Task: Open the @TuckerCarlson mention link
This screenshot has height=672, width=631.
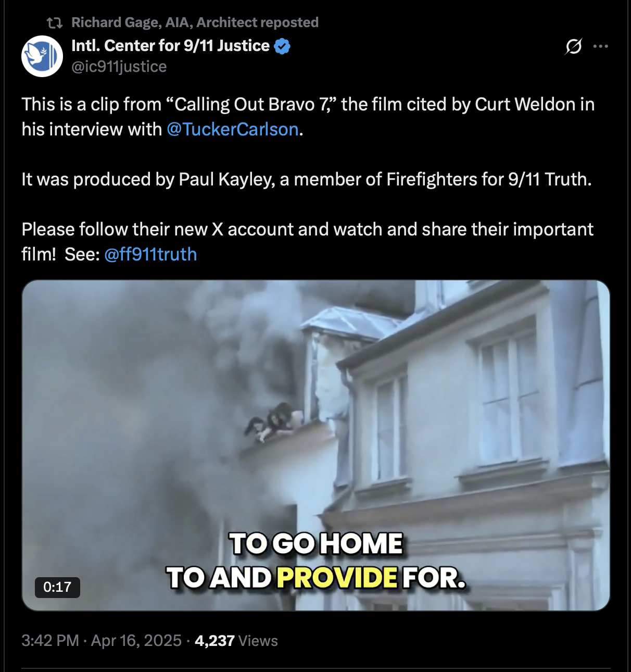Action: click(x=233, y=129)
